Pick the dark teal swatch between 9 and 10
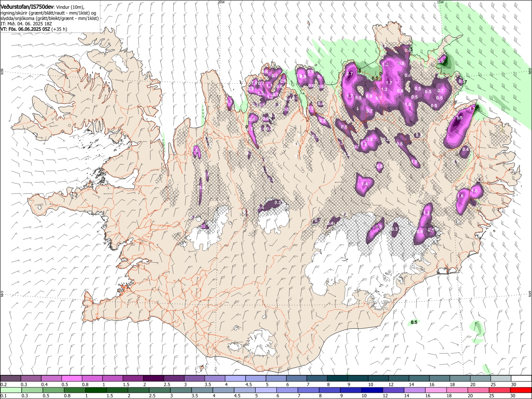532x399 pixels. pyautogui.click(x=357, y=379)
